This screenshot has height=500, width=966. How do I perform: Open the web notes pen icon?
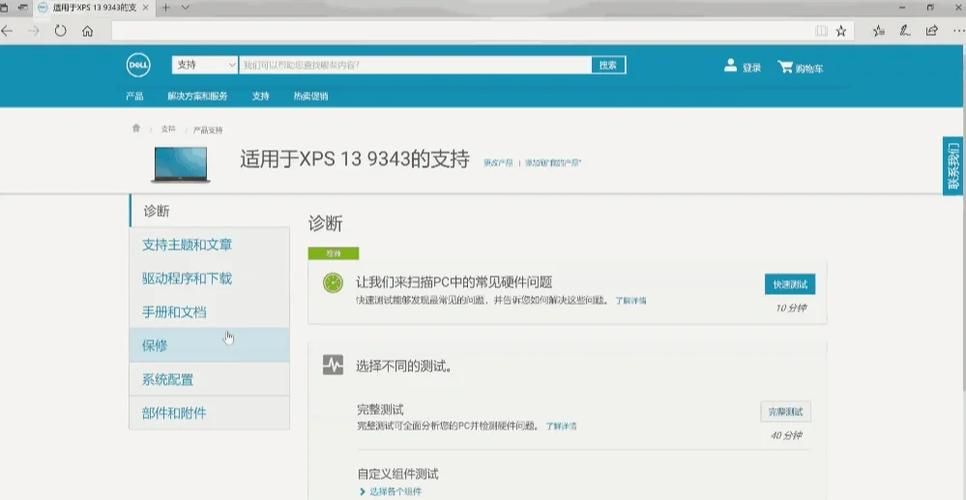click(905, 31)
